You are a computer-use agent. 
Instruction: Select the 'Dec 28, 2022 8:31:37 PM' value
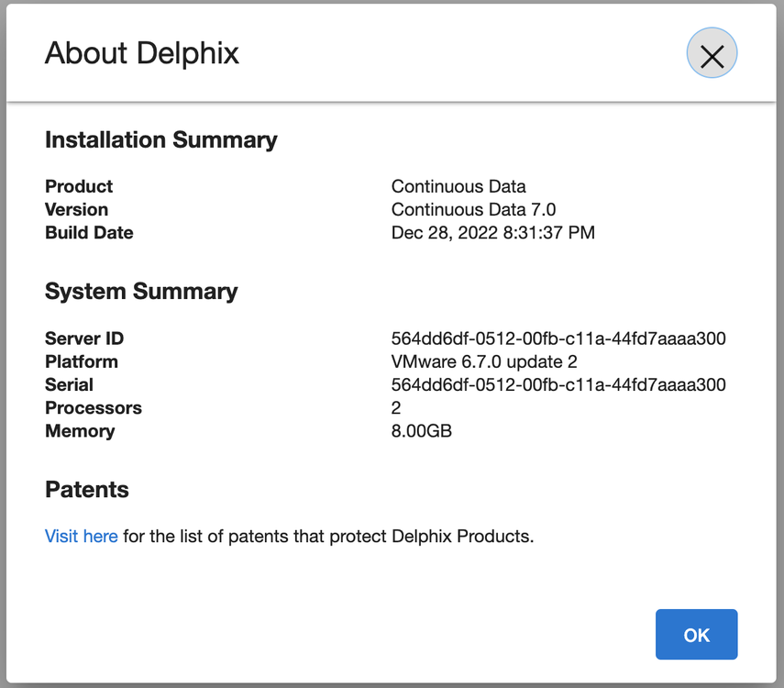pyautogui.click(x=493, y=232)
